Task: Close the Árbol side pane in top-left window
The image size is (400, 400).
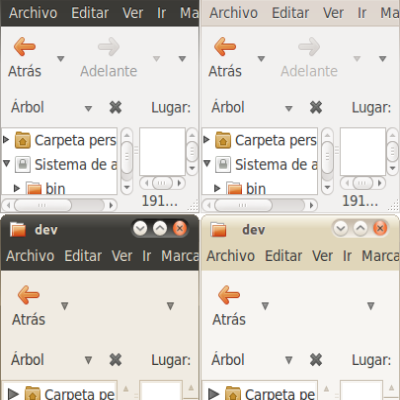Action: coord(115,107)
